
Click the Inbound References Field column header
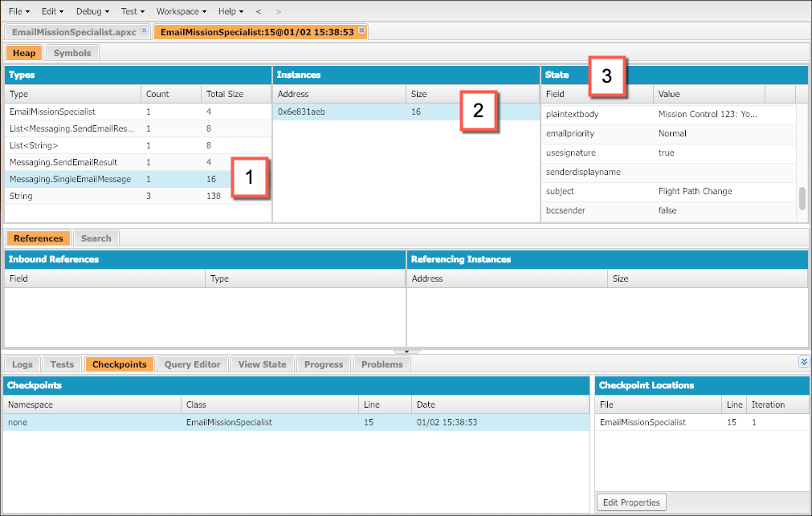(105, 278)
